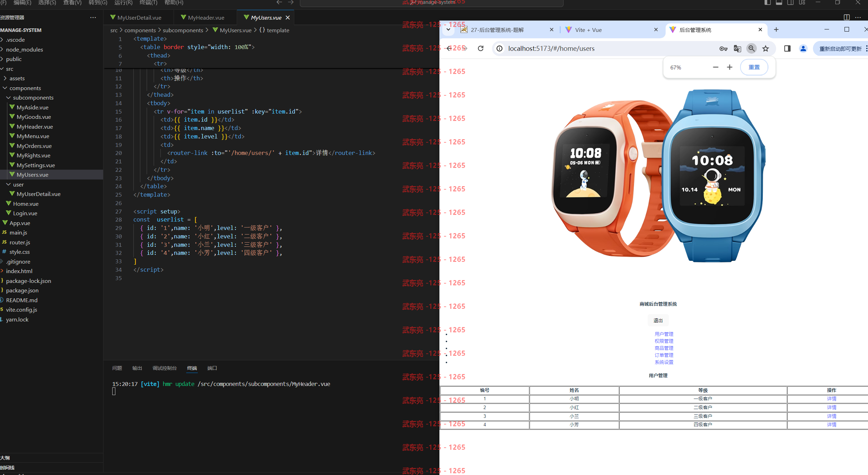
Task: Open the 查看(V) menu
Action: 72,2
